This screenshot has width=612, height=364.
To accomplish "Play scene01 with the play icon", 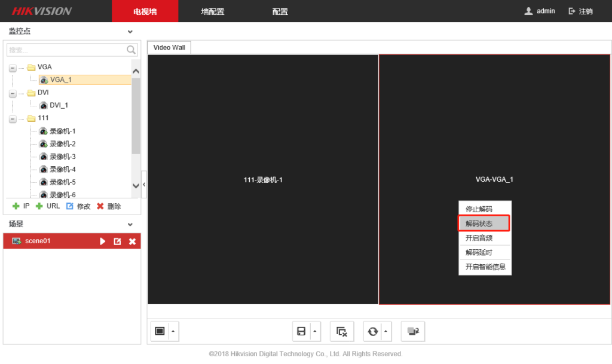I will pos(103,241).
